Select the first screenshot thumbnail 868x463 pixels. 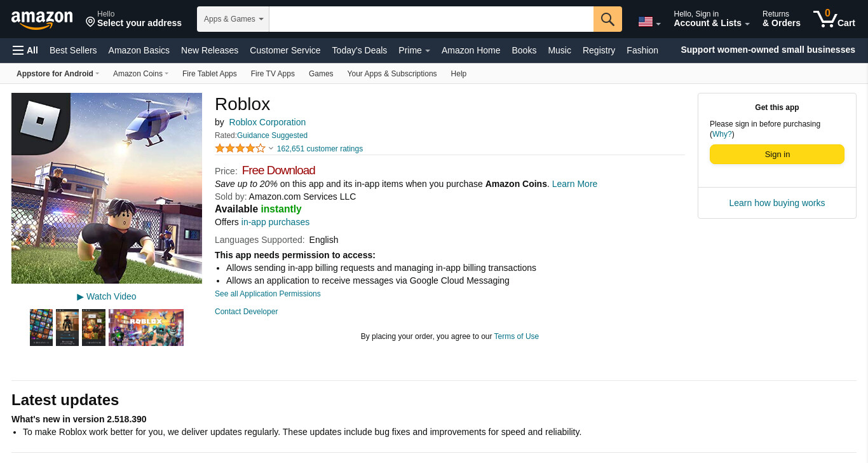coord(41,328)
